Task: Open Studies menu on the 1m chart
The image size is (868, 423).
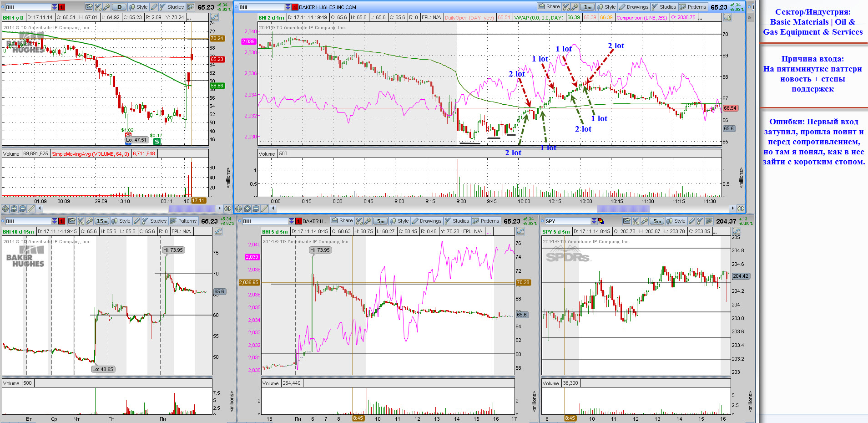Action: coord(664,7)
